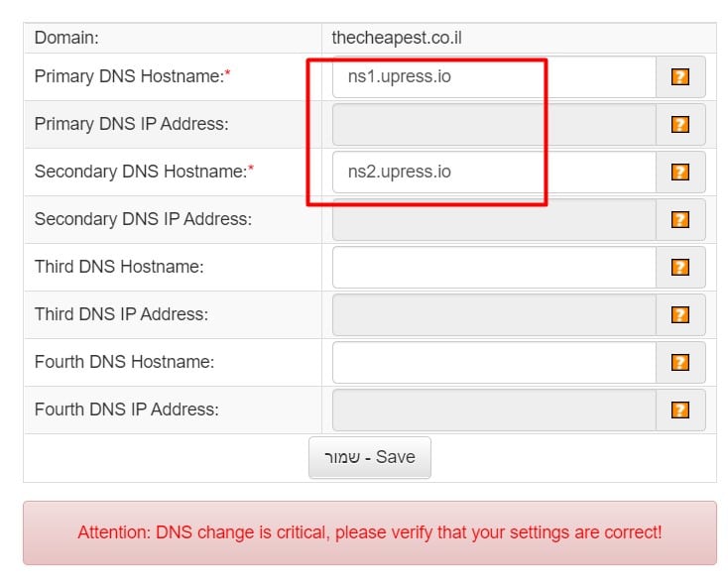Open help icon for Secondary DNS IP Address
The height and width of the screenshot is (586, 728).
[x=680, y=219]
